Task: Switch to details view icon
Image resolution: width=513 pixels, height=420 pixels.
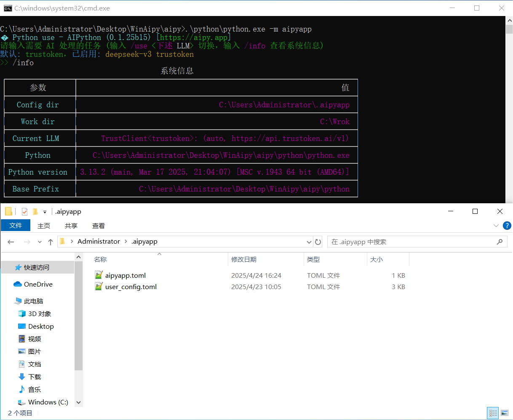Action: [x=493, y=413]
